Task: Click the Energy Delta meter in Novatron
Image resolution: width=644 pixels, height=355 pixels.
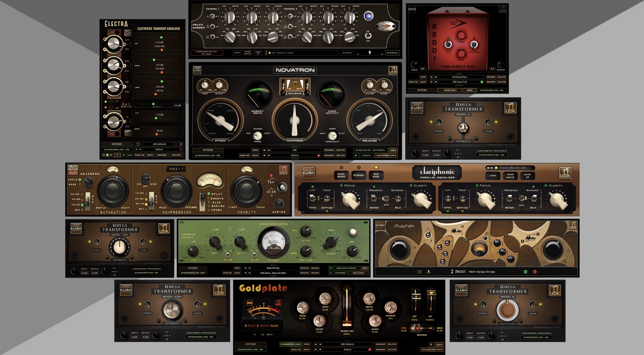Action: point(258,95)
